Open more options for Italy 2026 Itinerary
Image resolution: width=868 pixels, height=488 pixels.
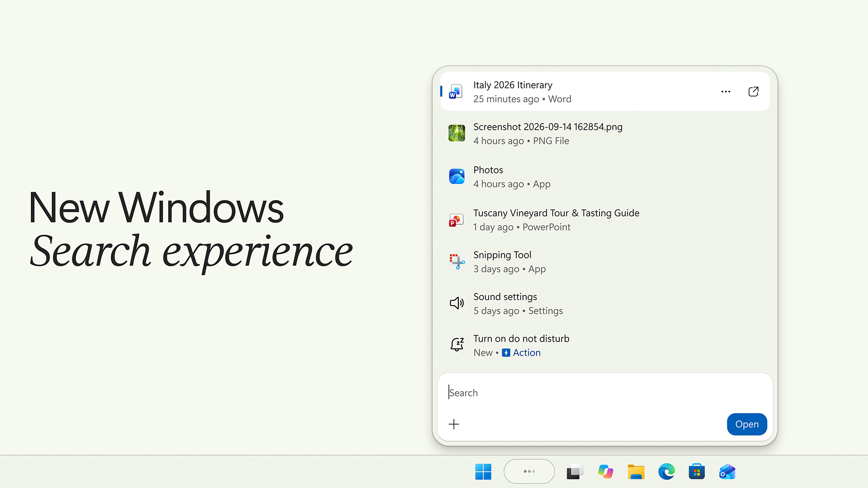pos(726,92)
